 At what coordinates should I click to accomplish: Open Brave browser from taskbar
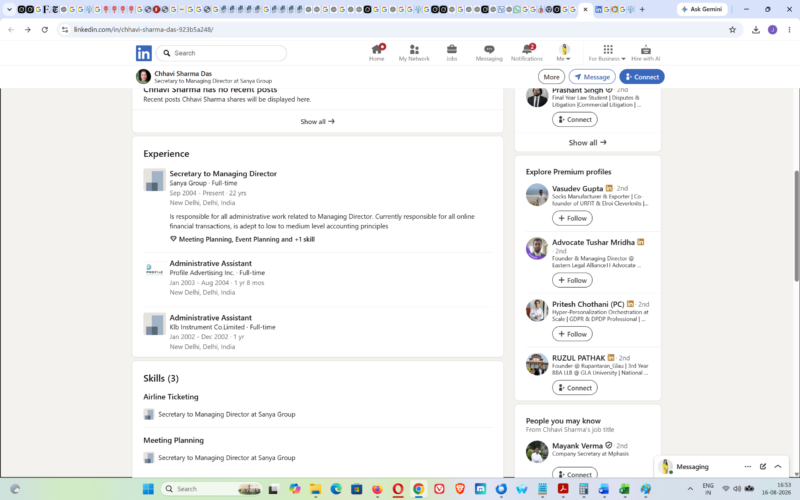pos(460,489)
